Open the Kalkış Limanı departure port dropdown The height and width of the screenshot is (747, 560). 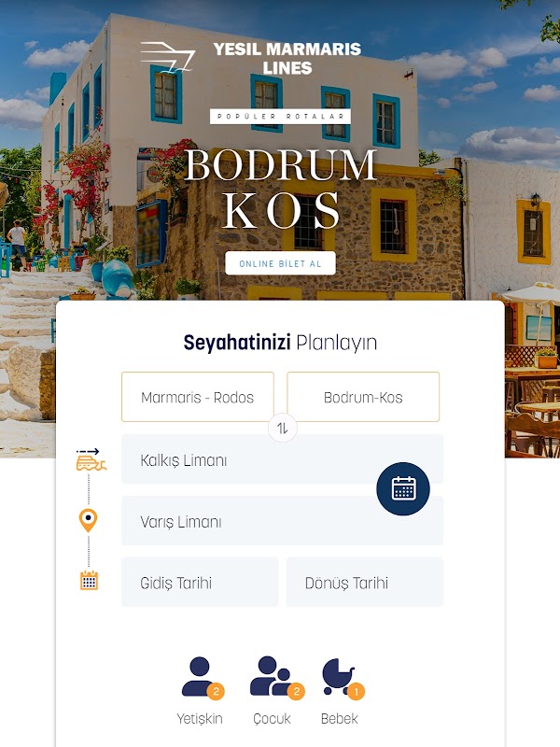282,458
